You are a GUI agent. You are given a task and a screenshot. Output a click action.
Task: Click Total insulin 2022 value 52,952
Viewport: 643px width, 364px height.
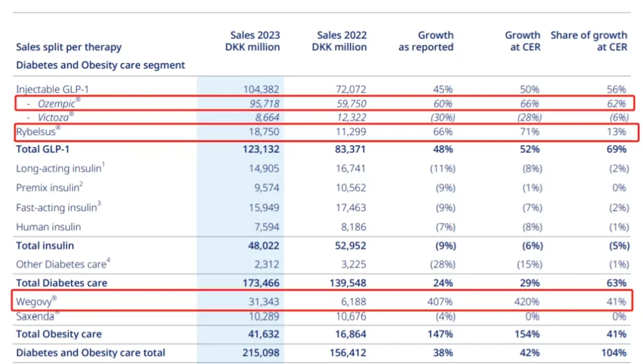(350, 245)
